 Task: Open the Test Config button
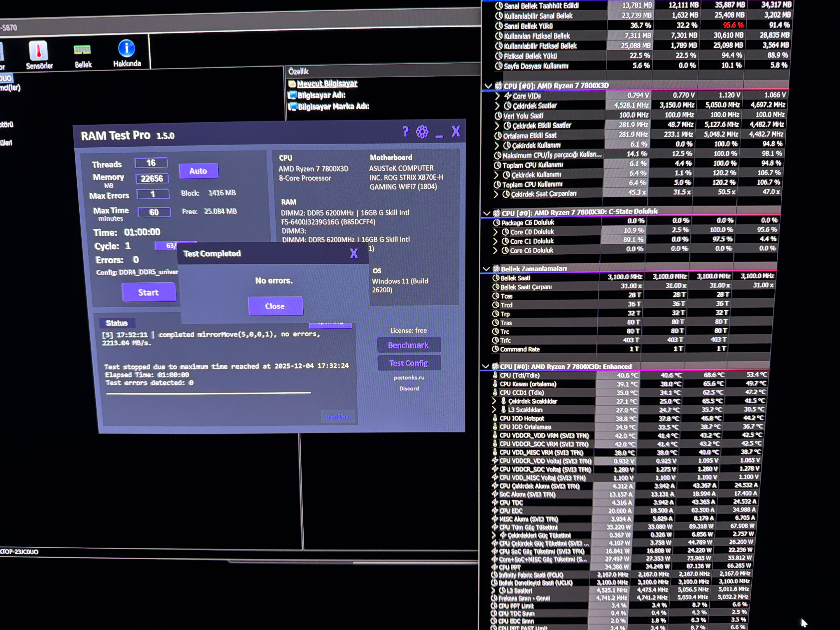(x=409, y=363)
